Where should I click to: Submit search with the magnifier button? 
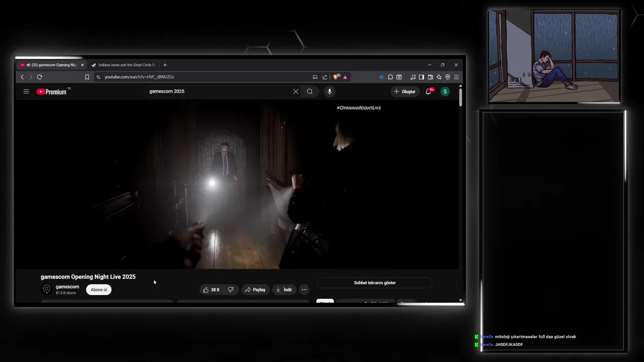[310, 92]
